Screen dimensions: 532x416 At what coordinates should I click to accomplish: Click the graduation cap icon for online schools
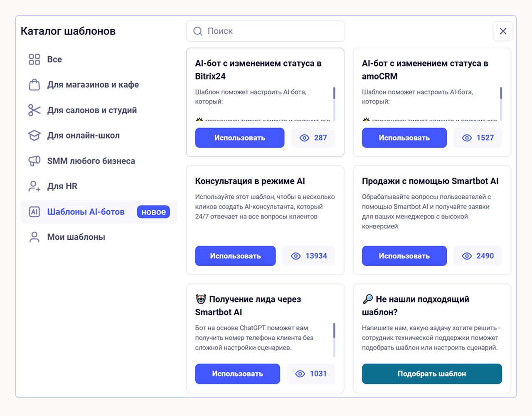click(x=34, y=136)
